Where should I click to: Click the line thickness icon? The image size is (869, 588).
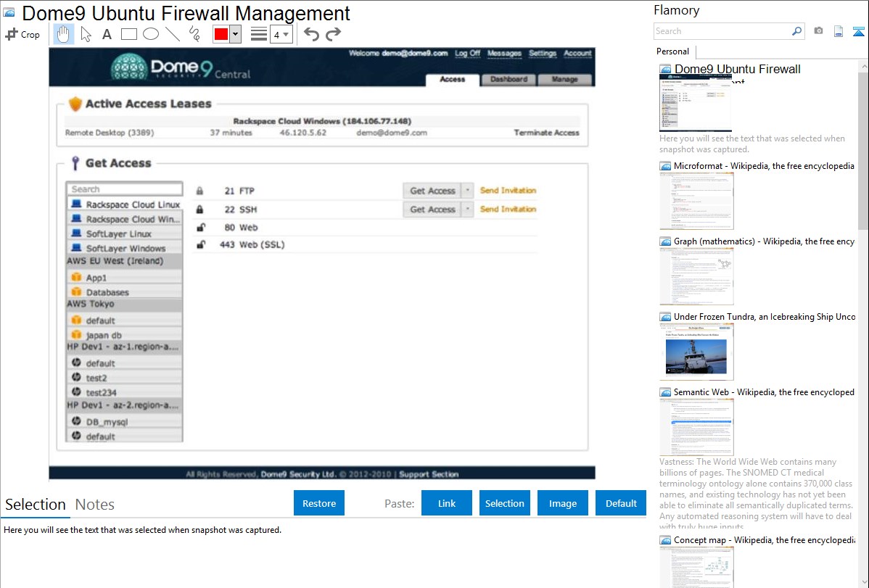[259, 34]
